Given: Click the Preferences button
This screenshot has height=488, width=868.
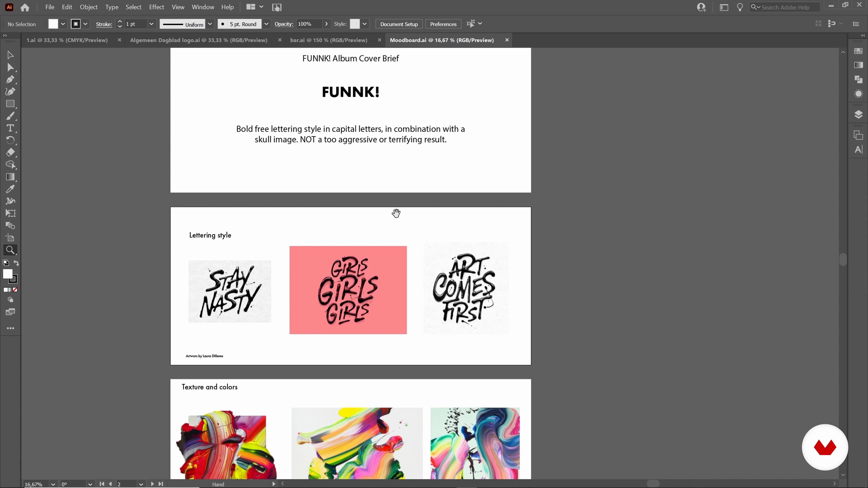Looking at the screenshot, I should click(443, 24).
